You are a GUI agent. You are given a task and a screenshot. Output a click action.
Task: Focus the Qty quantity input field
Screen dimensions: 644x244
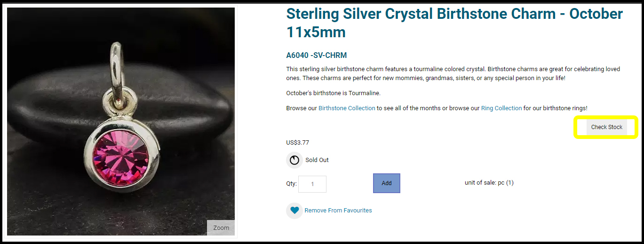(312, 184)
